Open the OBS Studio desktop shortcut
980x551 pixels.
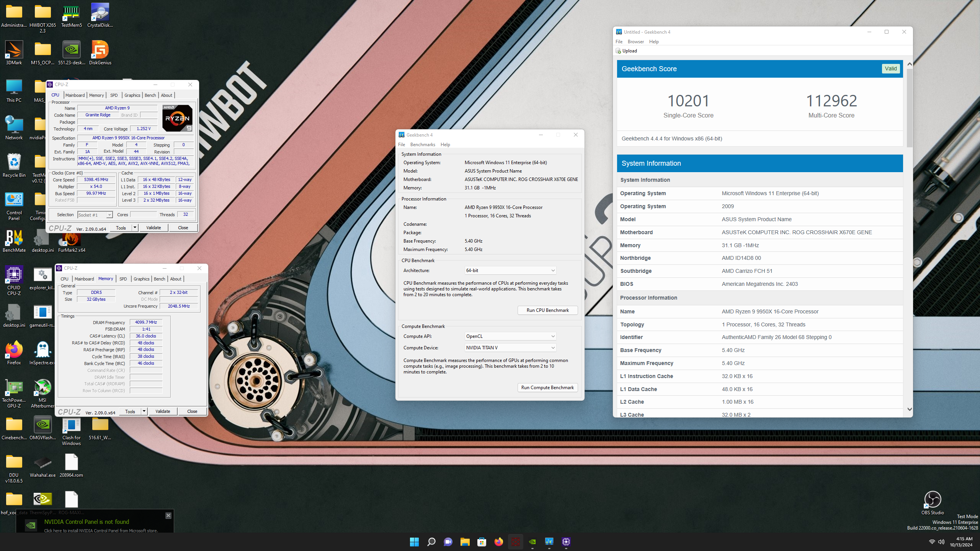coord(933,503)
